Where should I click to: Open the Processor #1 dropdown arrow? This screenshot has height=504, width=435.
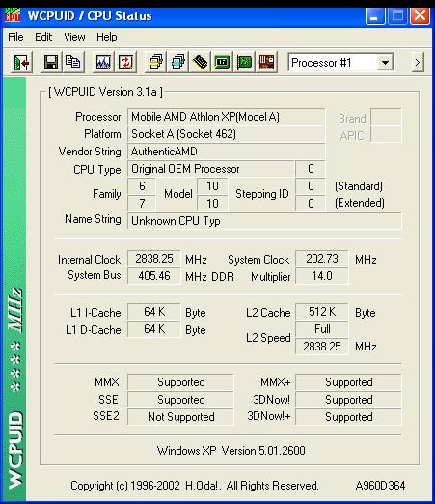(x=385, y=63)
